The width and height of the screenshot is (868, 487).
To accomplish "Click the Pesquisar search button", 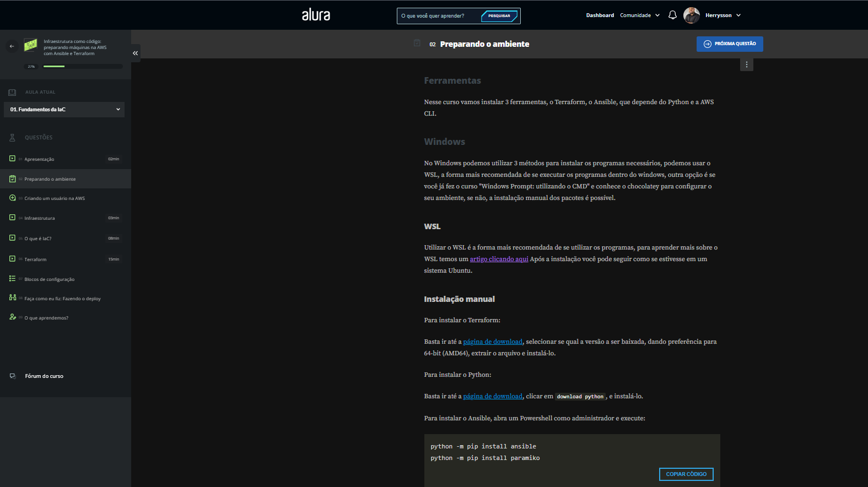I will coord(499,16).
